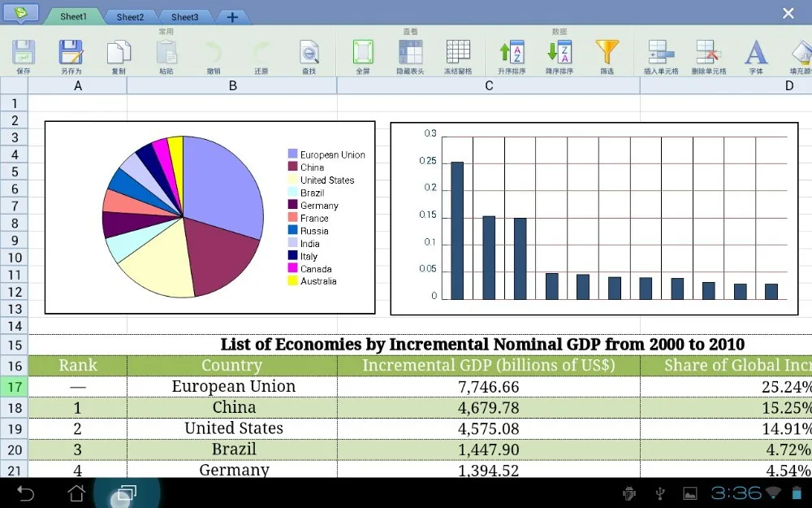The image size is (812, 508).
Task: Open the Font (字体) letter A tool
Action: 756,53
